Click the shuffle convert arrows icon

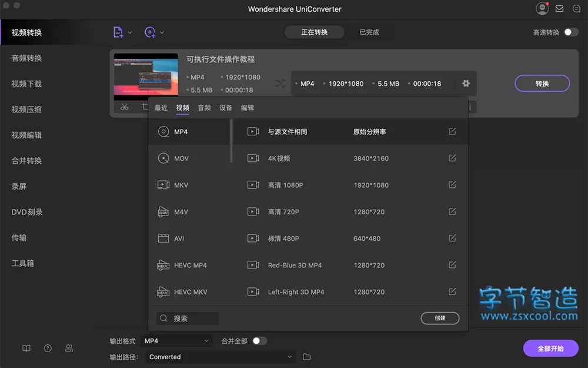(280, 83)
